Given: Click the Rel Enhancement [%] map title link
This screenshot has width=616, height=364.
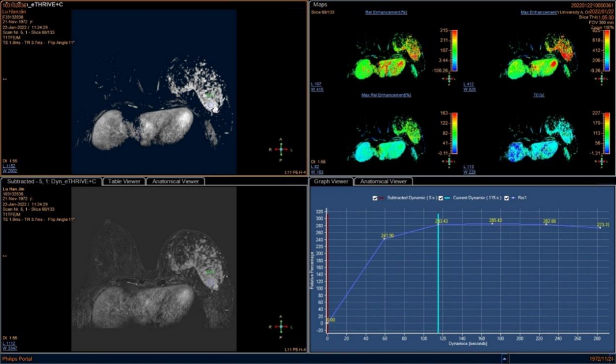Looking at the screenshot, I should (385, 12).
